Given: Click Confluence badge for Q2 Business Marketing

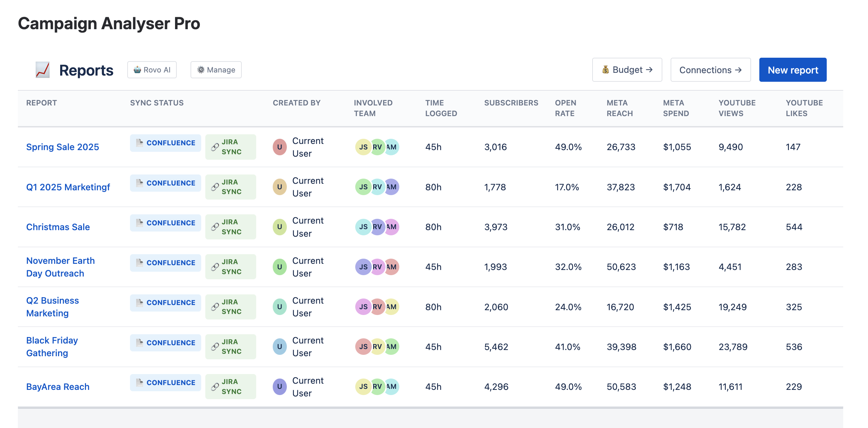Looking at the screenshot, I should coord(165,303).
